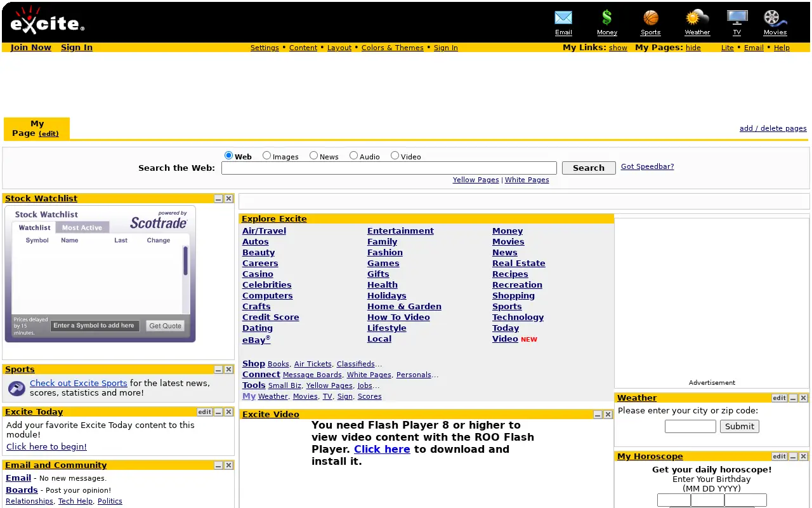Screen dimensions: 812x508
Task: Switch to the Most Active tab
Action: [82, 227]
